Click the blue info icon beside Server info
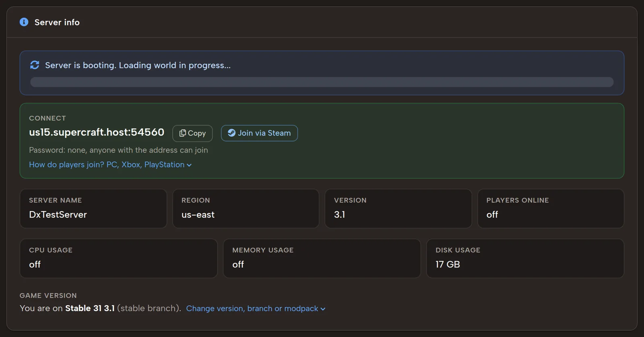This screenshot has height=337, width=644. point(24,22)
